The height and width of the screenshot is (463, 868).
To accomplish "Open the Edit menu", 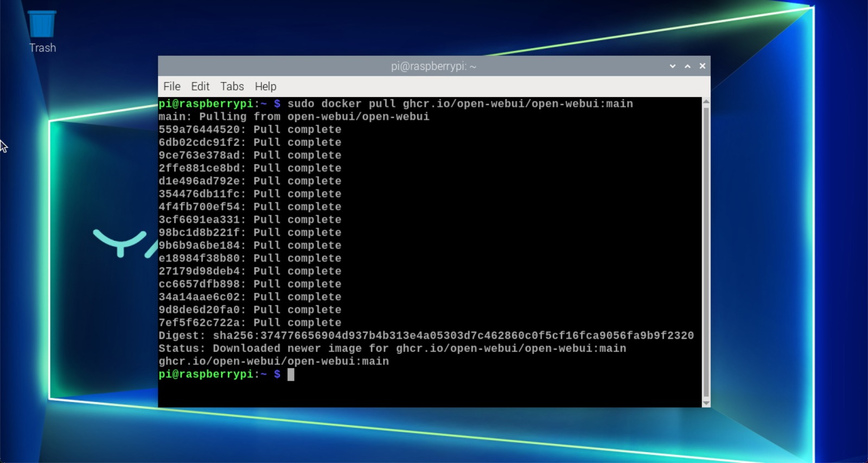I will pyautogui.click(x=200, y=86).
